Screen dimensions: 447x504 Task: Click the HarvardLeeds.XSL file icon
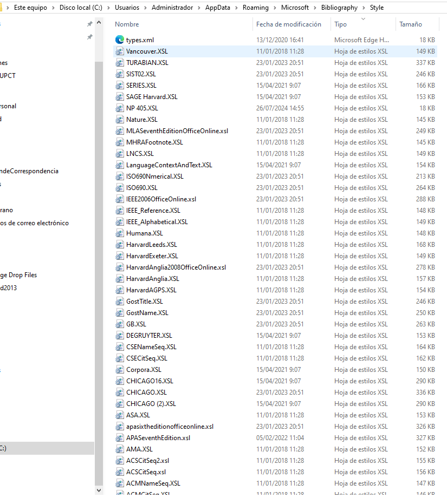(x=120, y=245)
